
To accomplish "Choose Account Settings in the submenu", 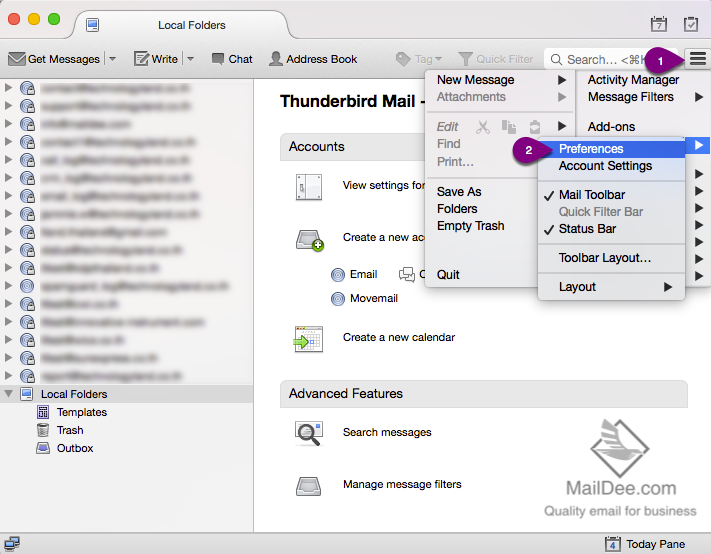I will click(611, 166).
